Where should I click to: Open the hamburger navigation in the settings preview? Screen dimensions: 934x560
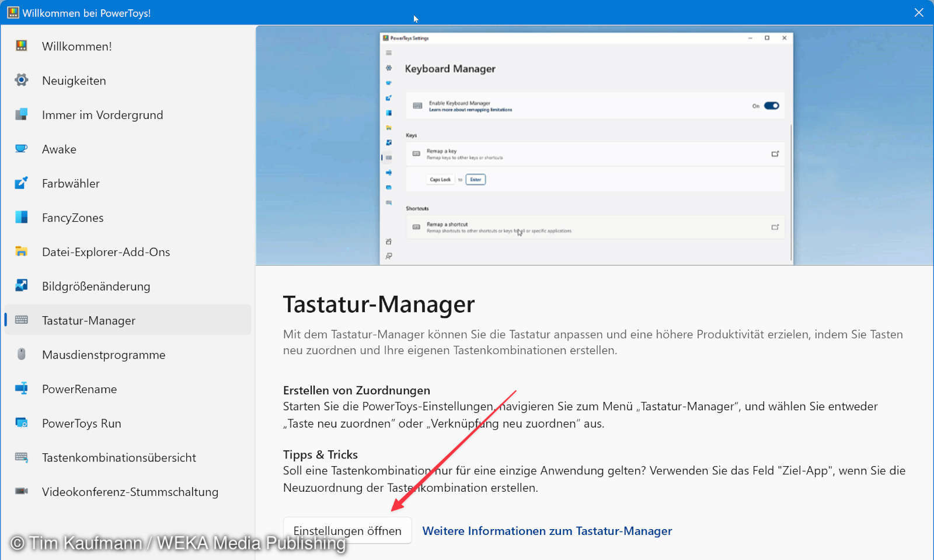(388, 52)
